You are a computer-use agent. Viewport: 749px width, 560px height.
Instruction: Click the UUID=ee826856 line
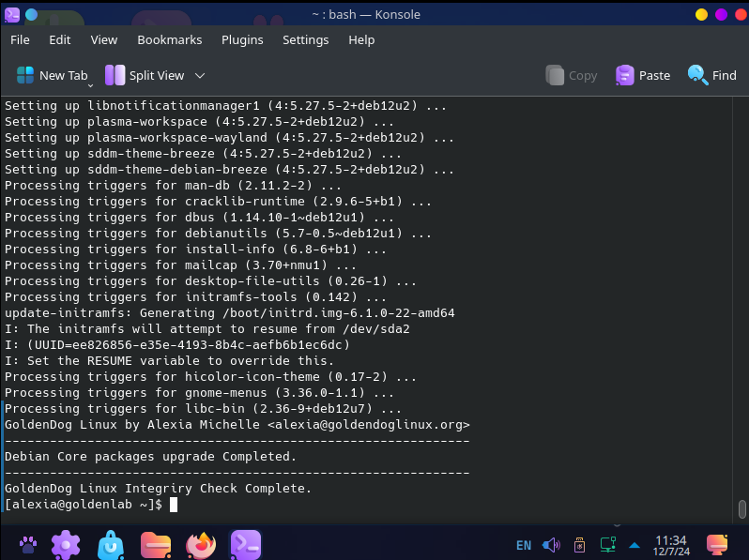[x=177, y=344]
